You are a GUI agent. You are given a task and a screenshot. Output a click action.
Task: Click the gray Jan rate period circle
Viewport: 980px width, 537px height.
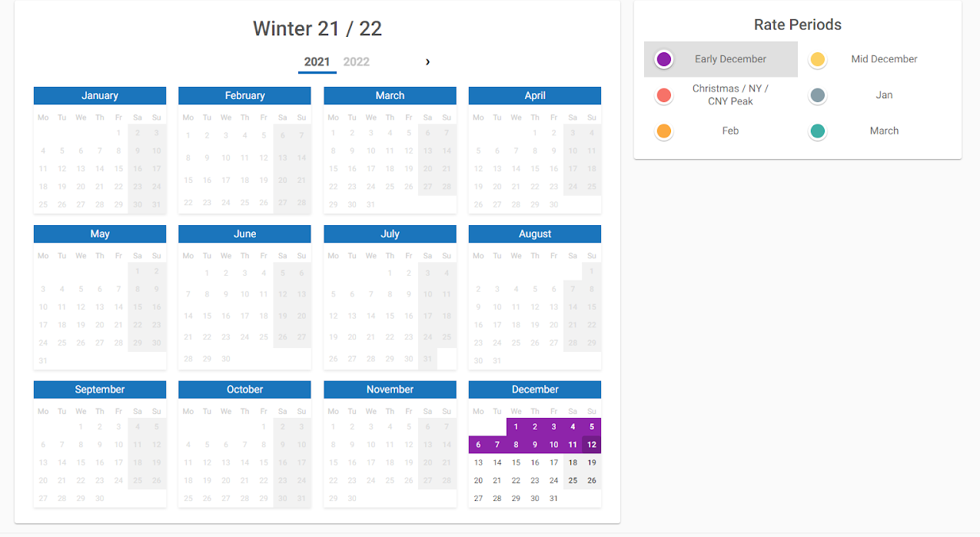817,95
